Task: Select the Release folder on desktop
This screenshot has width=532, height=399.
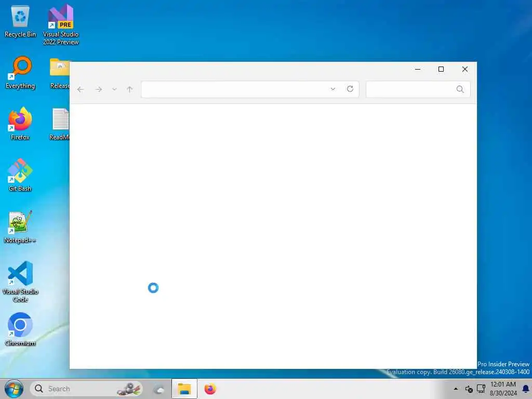Action: coord(60,73)
